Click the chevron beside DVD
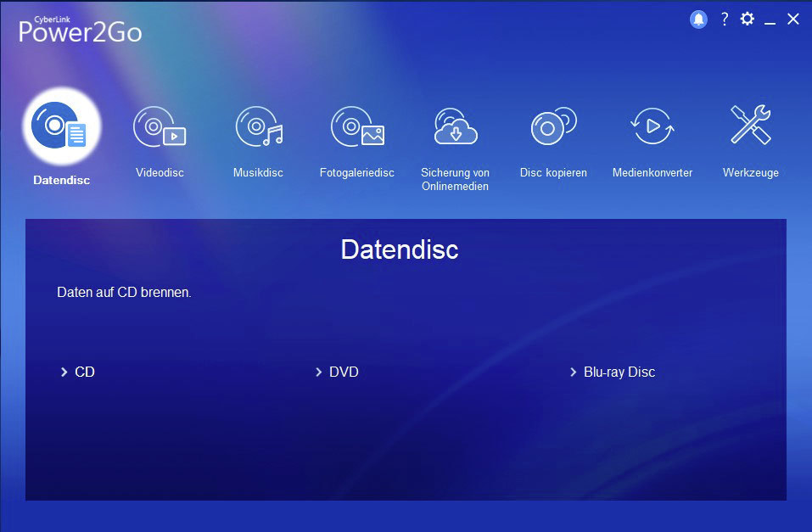This screenshot has width=812, height=532. coord(318,372)
